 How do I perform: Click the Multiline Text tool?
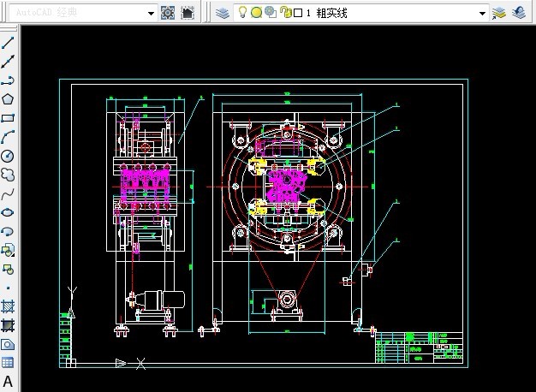[8, 382]
